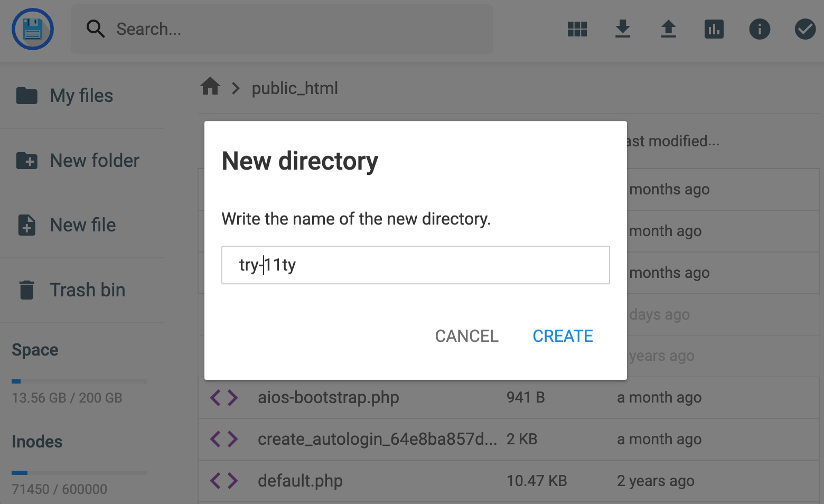Open the disk usage chart icon
This screenshot has height=504, width=824.
pos(714,29)
